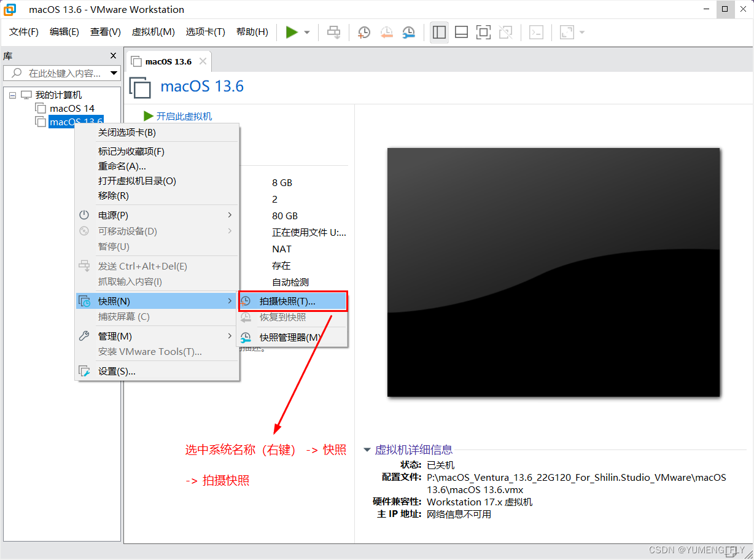Close the macOS 13.6 tab
754x560 pixels.
203,61
